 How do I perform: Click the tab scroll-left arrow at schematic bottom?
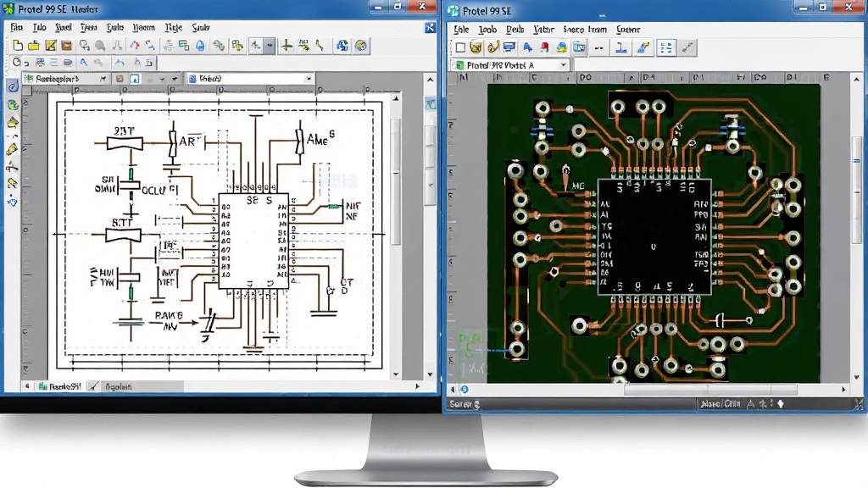coord(27,386)
